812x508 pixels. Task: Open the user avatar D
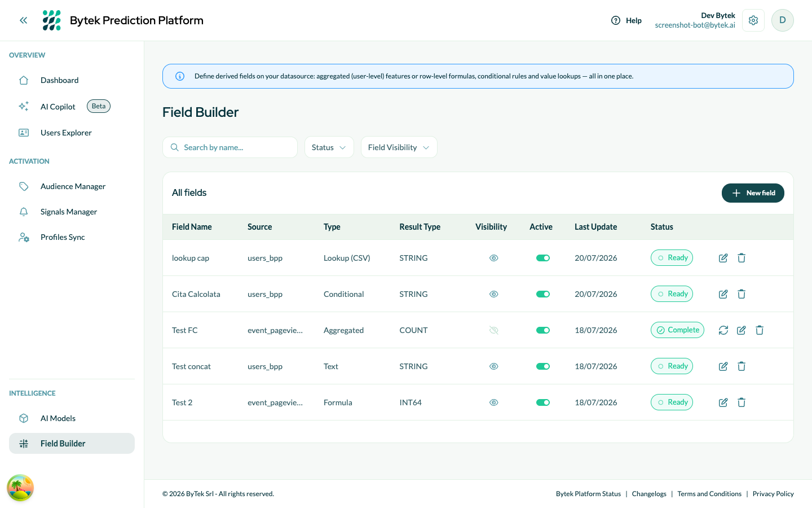[x=783, y=20]
